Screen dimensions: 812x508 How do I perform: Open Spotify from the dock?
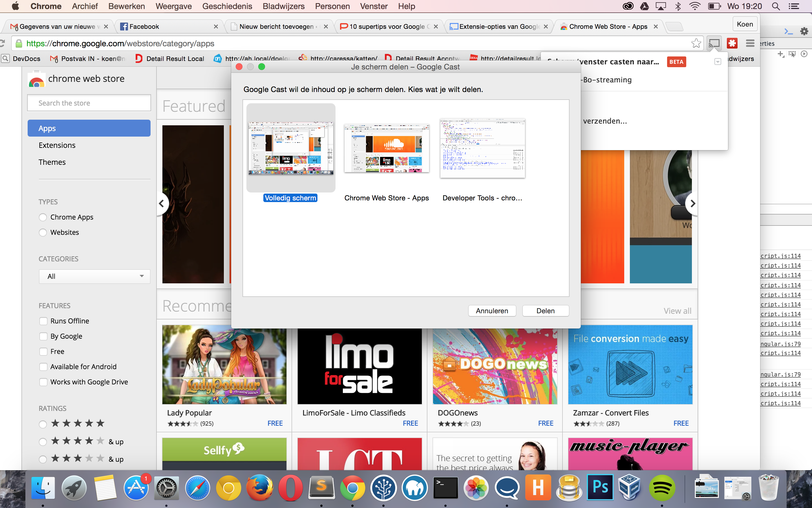click(x=662, y=488)
